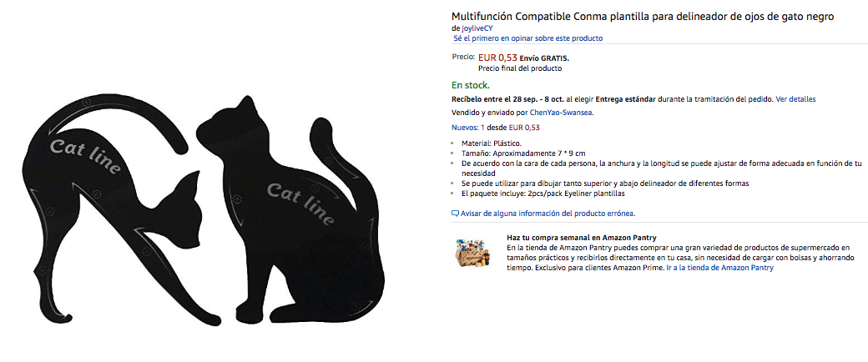The image size is (868, 362).
Task: Click 'Envío GRATIS' shipping text
Action: click(544, 58)
